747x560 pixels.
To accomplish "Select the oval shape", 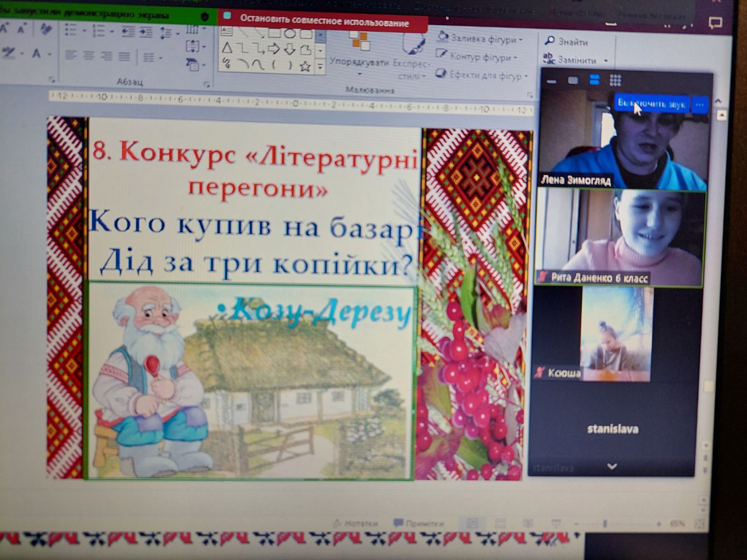I will [290, 33].
